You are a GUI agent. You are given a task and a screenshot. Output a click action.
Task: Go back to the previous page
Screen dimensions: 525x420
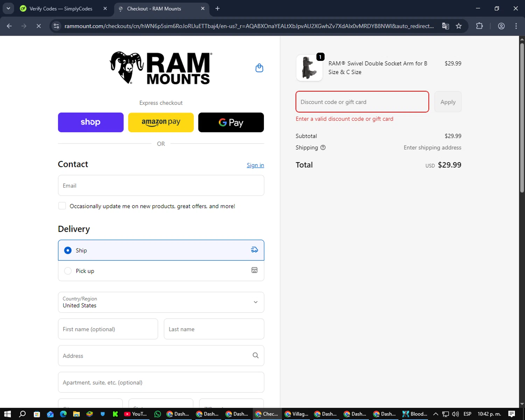click(x=9, y=26)
